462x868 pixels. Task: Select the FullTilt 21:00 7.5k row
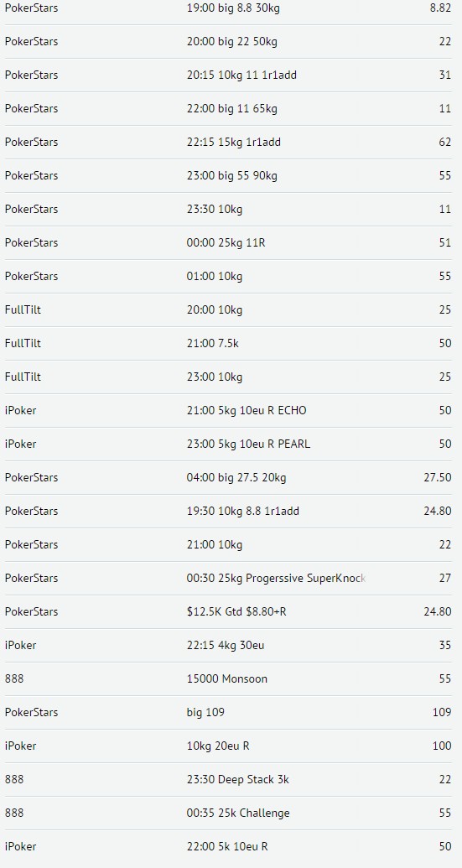(x=228, y=343)
